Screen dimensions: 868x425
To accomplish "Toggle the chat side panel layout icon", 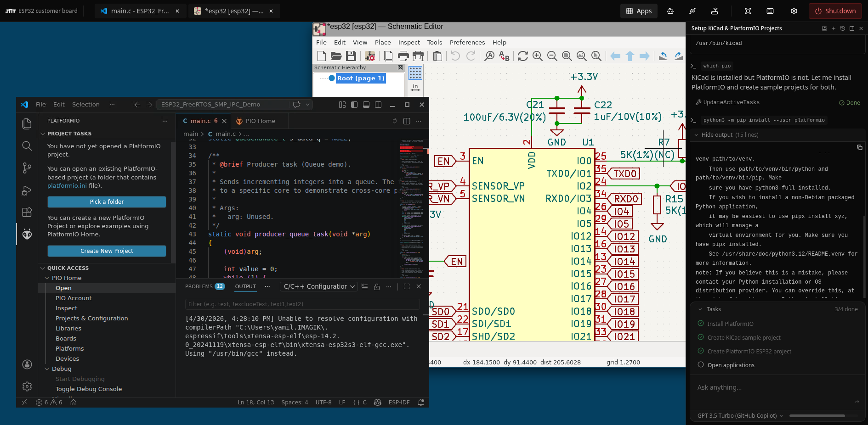I will pos(852,28).
